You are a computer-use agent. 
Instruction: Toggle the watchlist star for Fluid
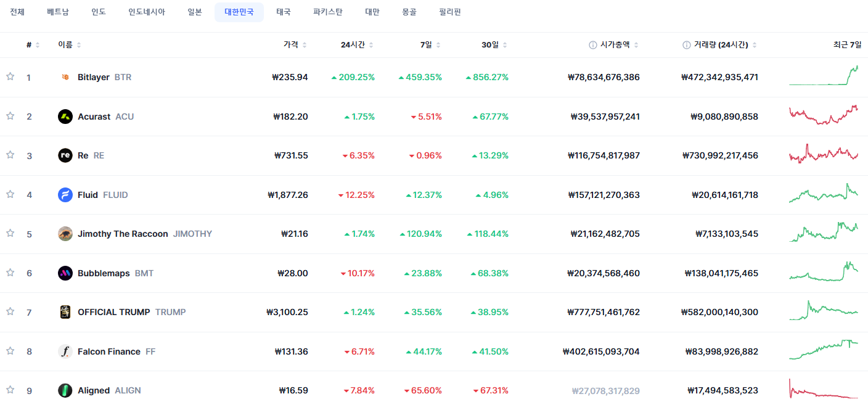10,194
